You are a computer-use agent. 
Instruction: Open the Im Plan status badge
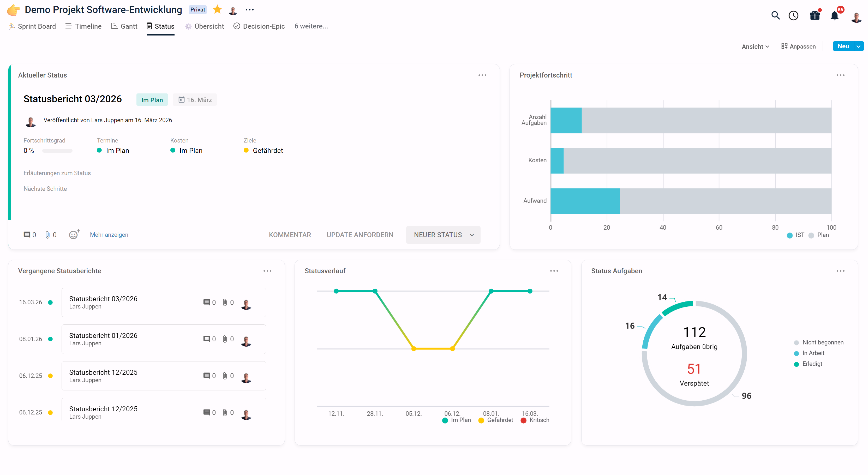point(152,100)
